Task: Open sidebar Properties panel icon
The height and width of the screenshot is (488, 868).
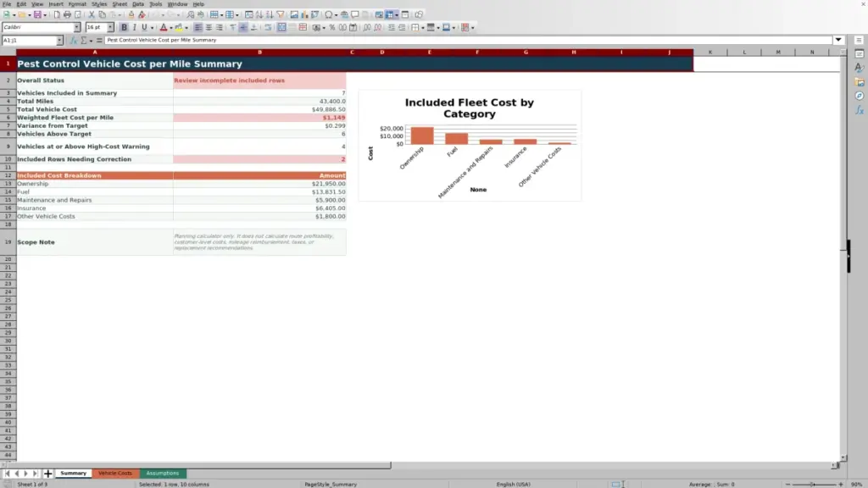Action: point(860,53)
